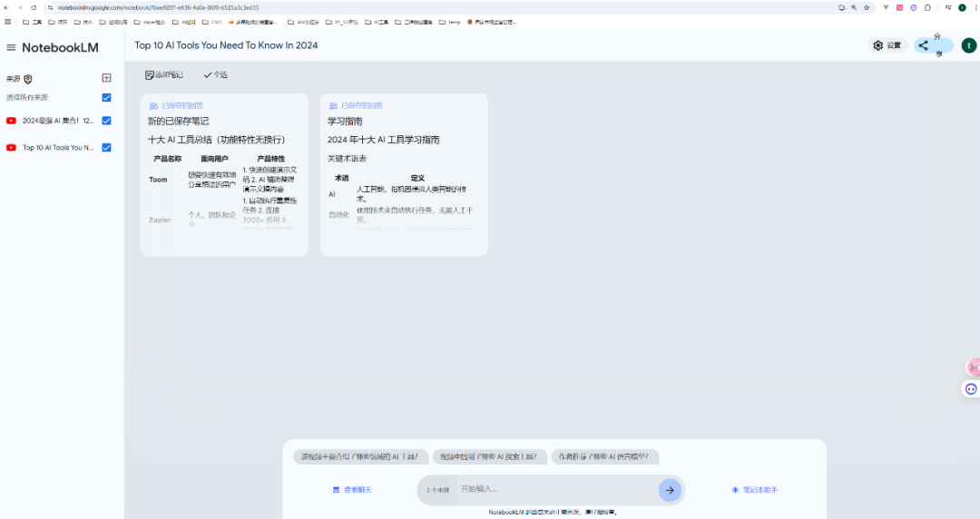Image resolution: width=980 pixels, height=519 pixels.
Task: Click the 全选 select all button
Action: [216, 75]
